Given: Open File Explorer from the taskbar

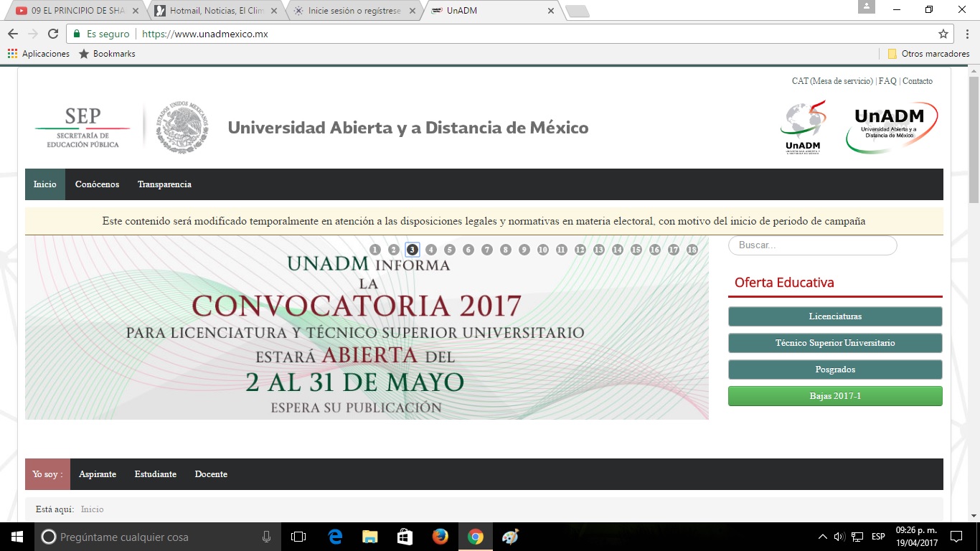Looking at the screenshot, I should pyautogui.click(x=369, y=537).
